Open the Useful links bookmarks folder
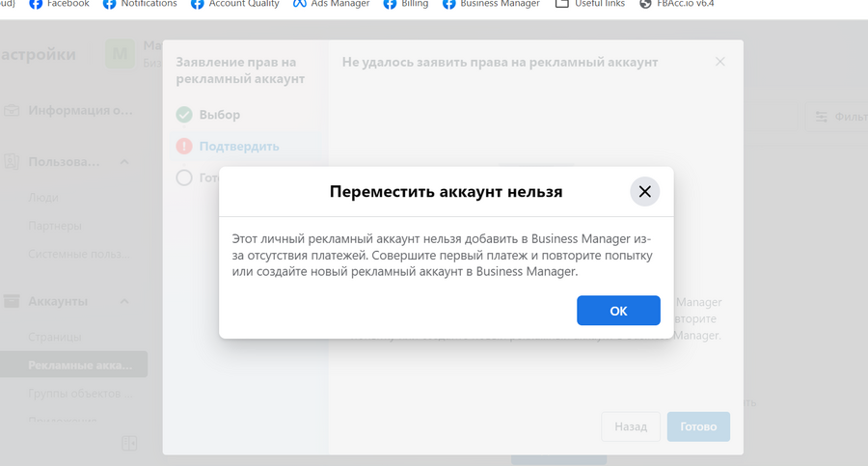Image resolution: width=868 pixels, height=466 pixels. pos(589,4)
